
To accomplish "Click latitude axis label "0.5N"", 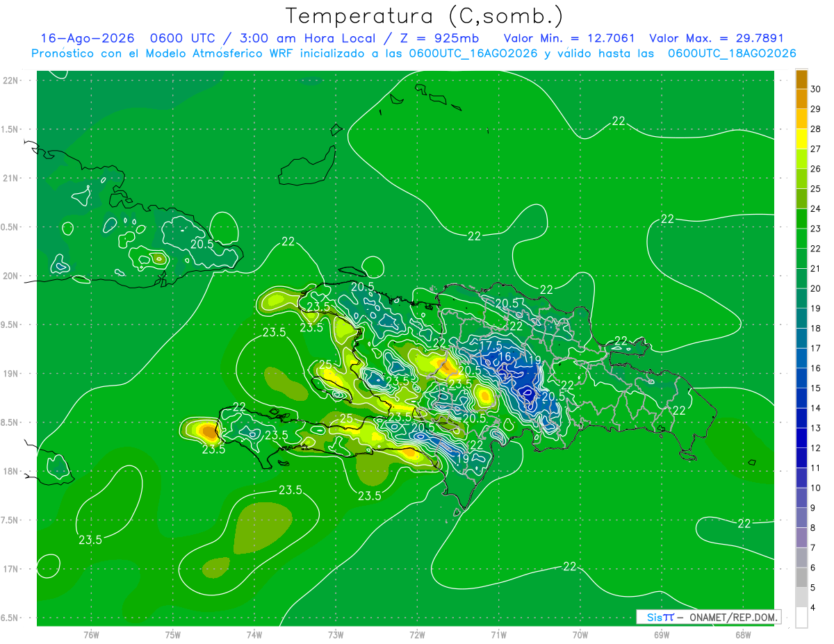I will (10, 227).
